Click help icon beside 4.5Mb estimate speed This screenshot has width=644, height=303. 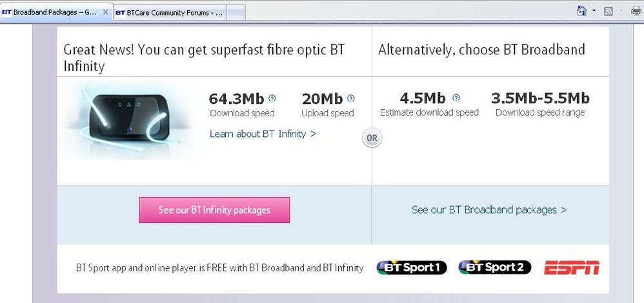coord(456,98)
